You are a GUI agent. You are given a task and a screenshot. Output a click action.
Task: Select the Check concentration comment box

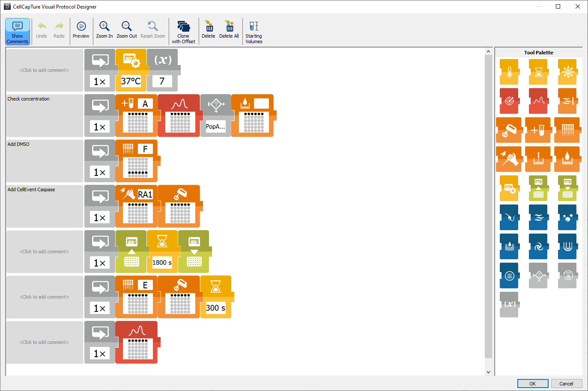click(45, 116)
